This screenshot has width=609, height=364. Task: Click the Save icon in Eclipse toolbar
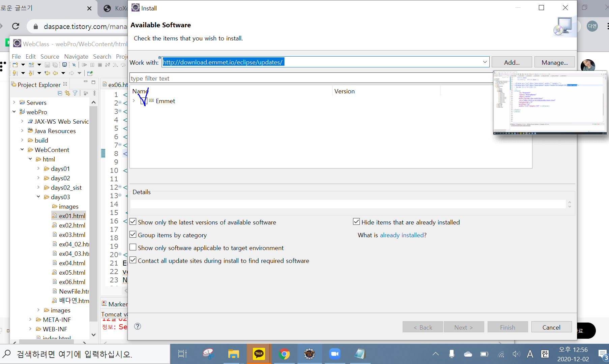pos(47,65)
